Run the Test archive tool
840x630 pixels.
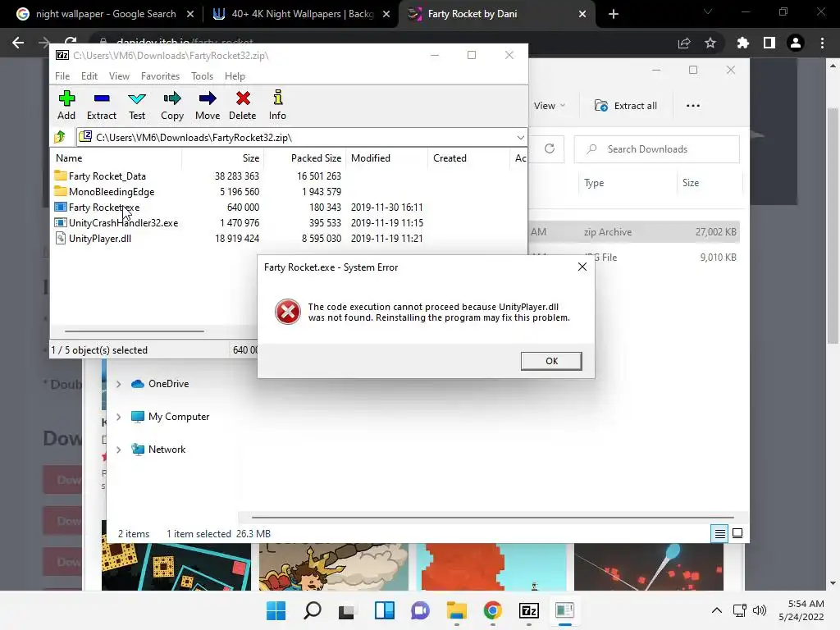pos(137,105)
